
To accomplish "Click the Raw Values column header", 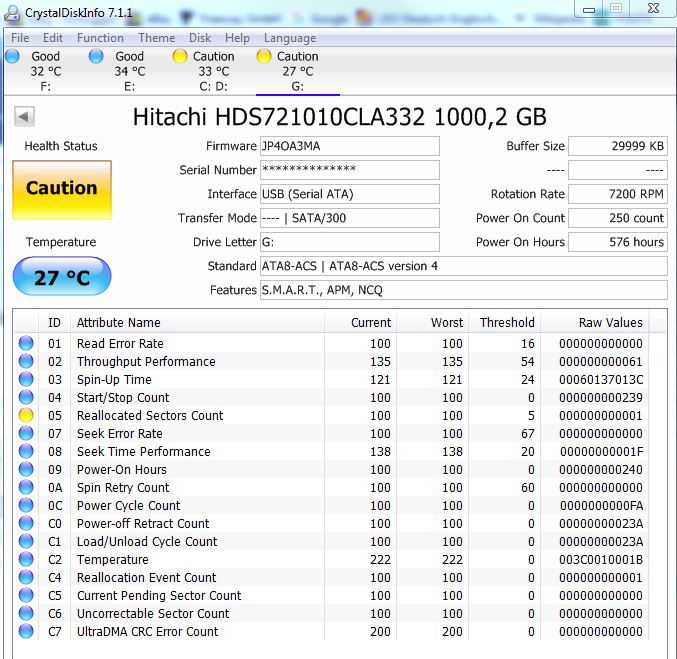I will point(595,323).
